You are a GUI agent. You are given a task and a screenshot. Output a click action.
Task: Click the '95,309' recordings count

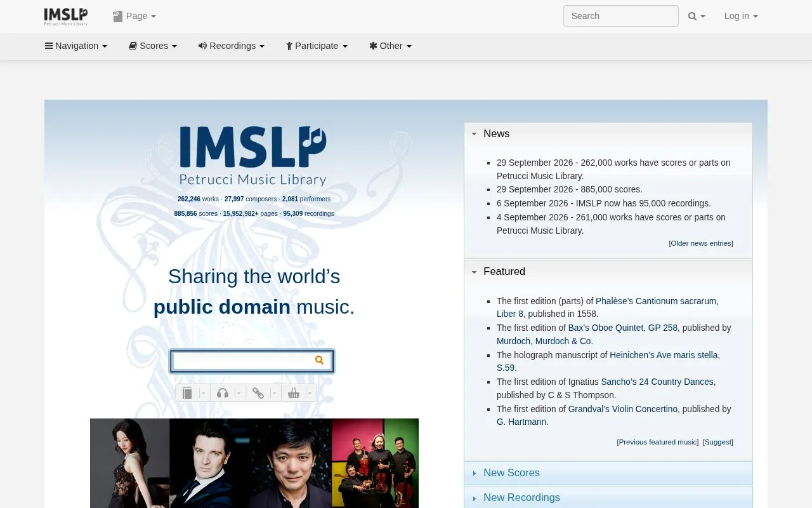point(293,214)
